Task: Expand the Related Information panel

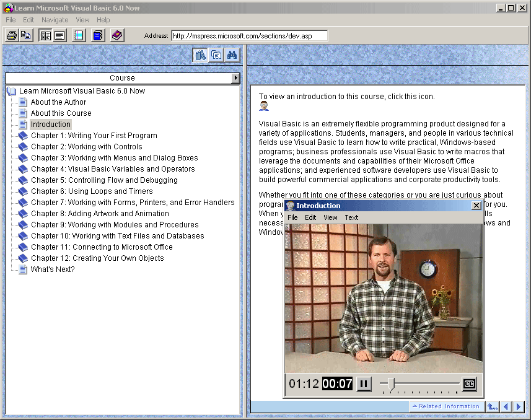Action: click(445, 406)
